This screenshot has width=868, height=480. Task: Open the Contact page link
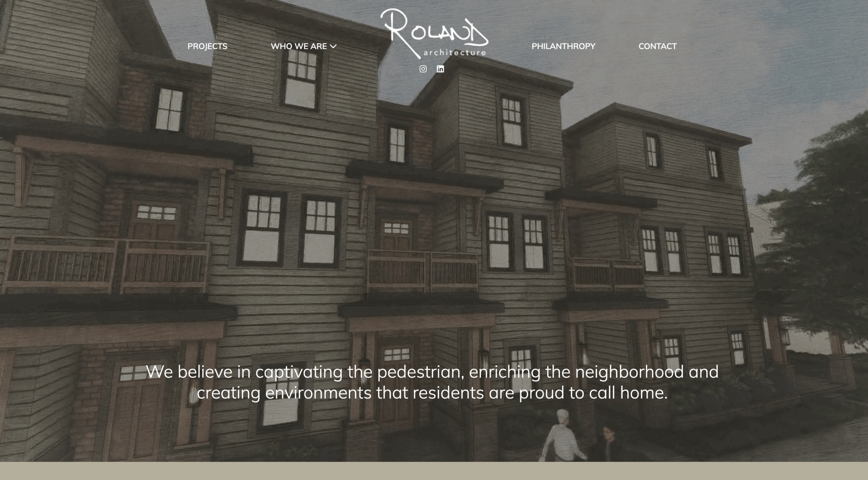pos(657,46)
